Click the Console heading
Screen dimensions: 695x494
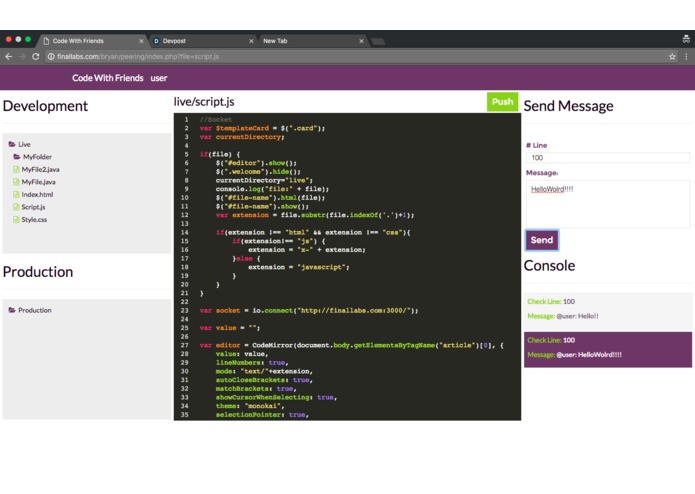pyautogui.click(x=549, y=265)
